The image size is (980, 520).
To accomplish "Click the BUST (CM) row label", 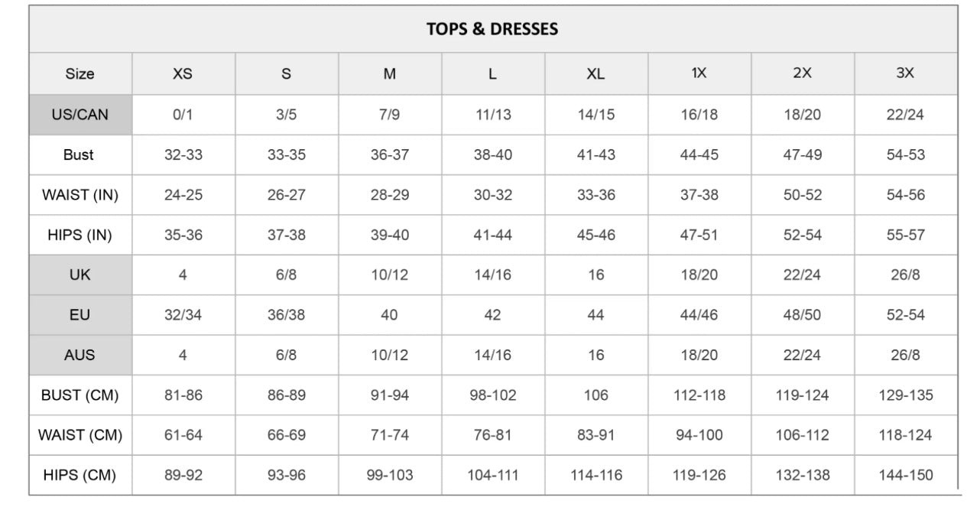I will pos(80,395).
